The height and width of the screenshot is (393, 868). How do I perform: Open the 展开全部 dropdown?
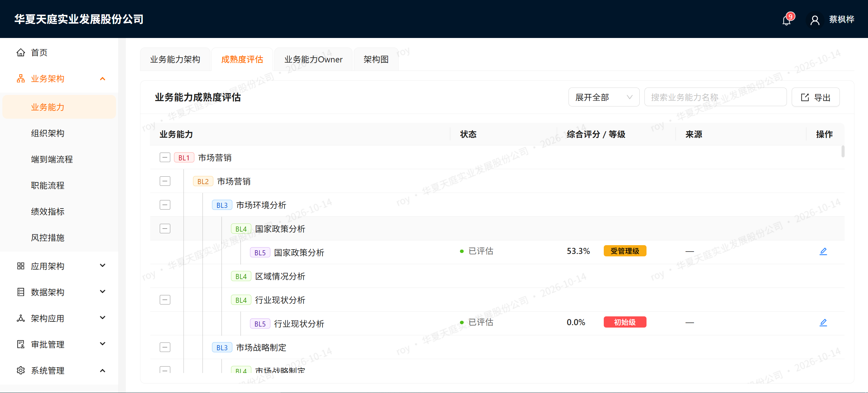604,97
